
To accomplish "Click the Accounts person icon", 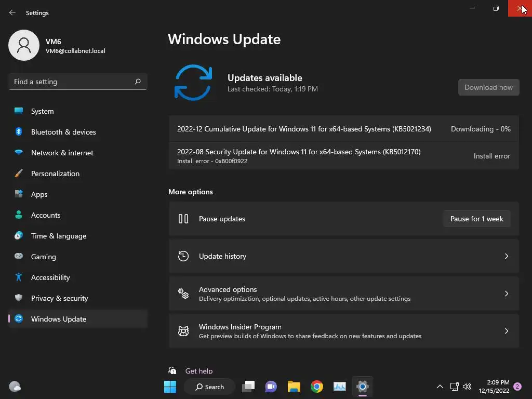I will [19, 215].
